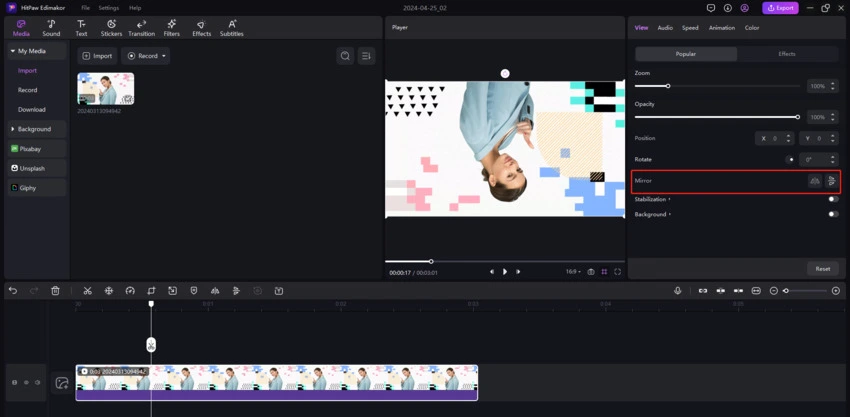Image resolution: width=850 pixels, height=417 pixels.
Task: Open the Stickers panel
Action: coord(111,28)
